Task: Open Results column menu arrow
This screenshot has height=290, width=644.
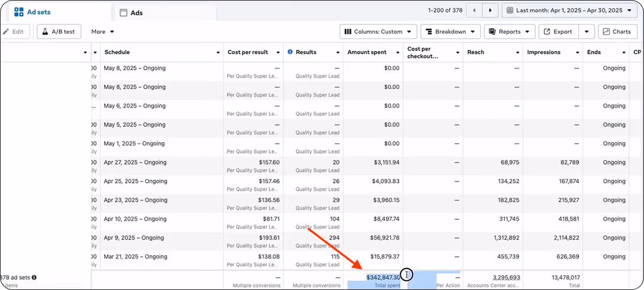Action: [338, 53]
